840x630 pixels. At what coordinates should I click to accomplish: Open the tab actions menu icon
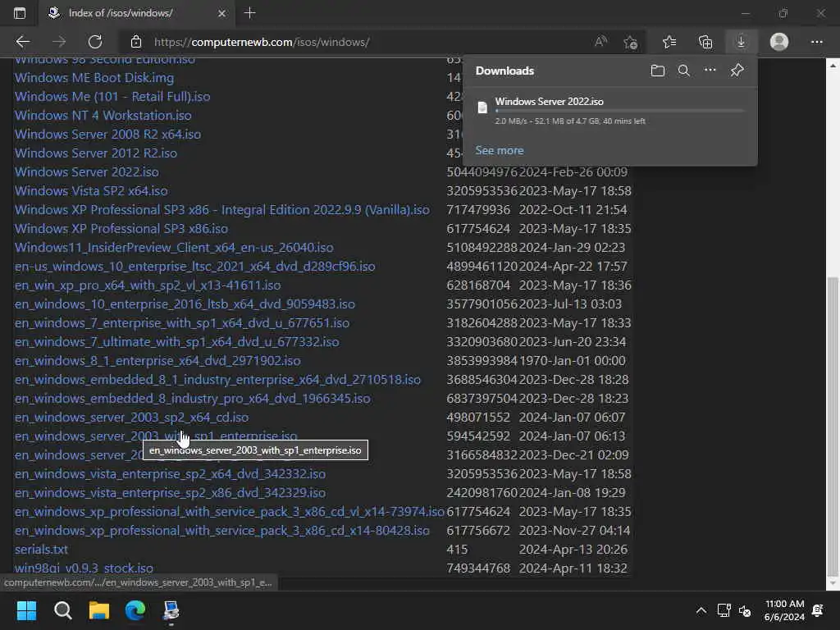pos(20,13)
